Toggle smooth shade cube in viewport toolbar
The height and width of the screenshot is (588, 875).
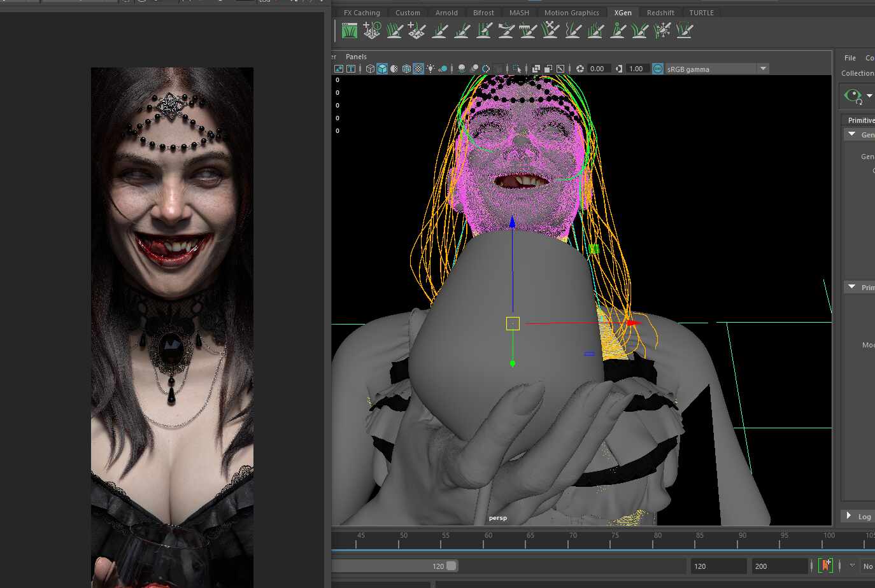(382, 69)
